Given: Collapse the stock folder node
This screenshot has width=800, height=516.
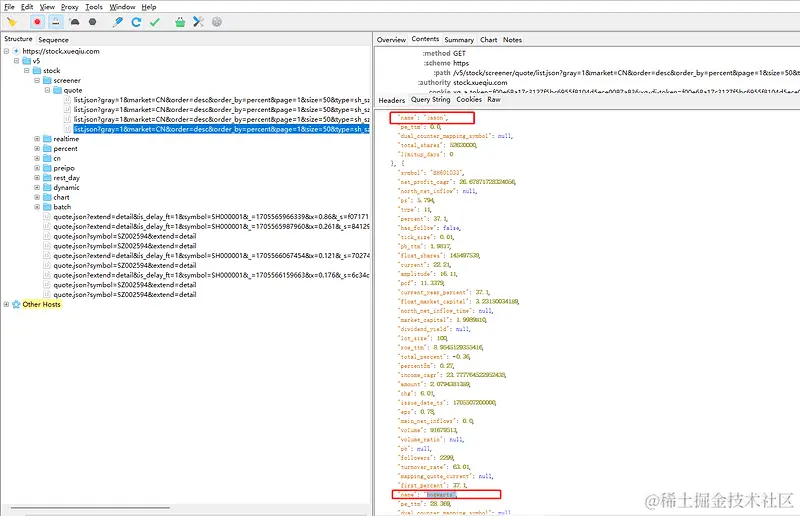Looking at the screenshot, I should pyautogui.click(x=27, y=70).
